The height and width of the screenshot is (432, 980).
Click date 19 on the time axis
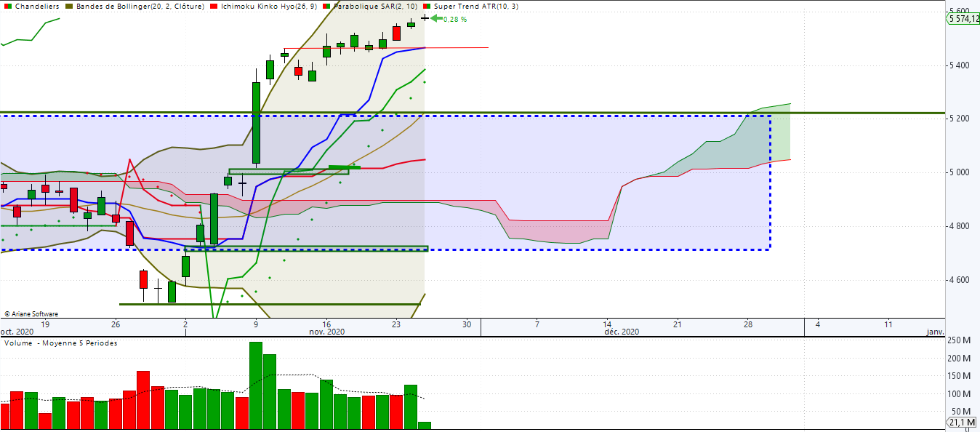pos(45,324)
